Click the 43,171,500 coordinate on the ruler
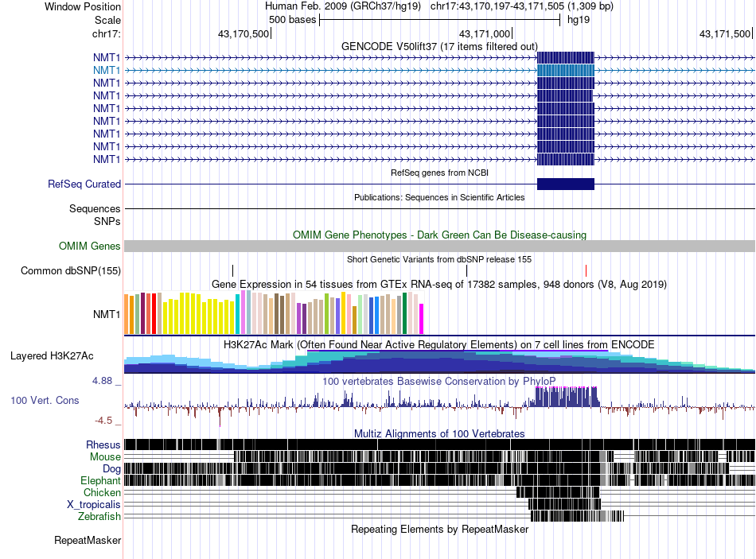This screenshot has height=559, width=756. pyautogui.click(x=725, y=33)
